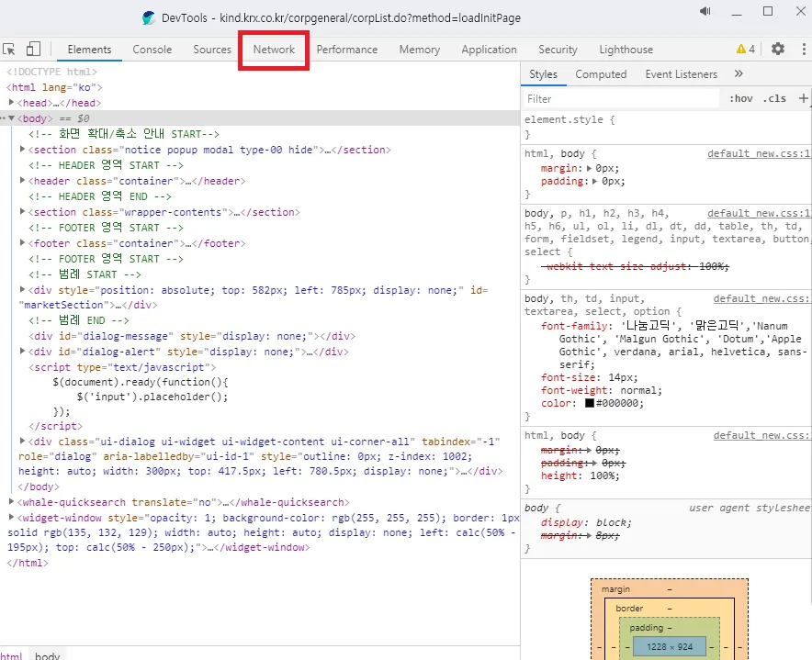This screenshot has height=660, width=812.
Task: Expand the head element node
Action: [x=11, y=103]
